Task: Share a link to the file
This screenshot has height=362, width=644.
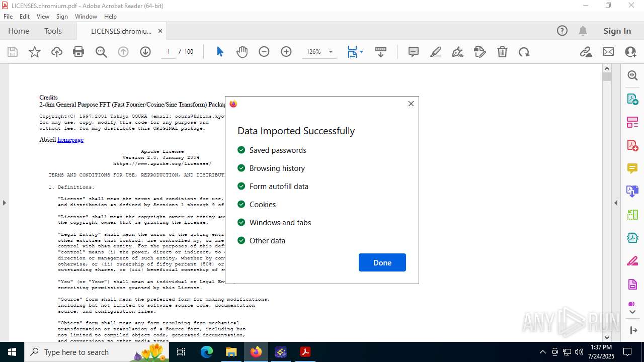Action: coord(586,52)
